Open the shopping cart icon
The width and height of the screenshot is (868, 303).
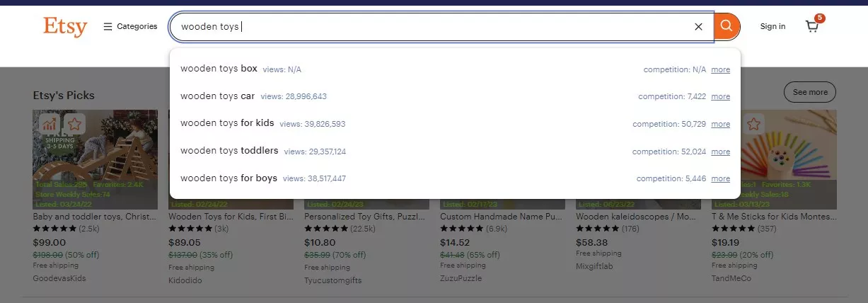pos(812,26)
